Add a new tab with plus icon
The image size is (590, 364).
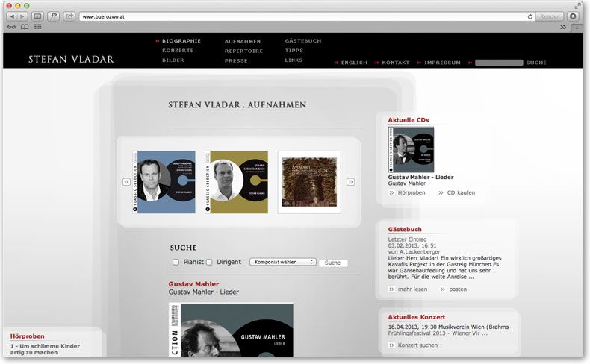pos(576,28)
